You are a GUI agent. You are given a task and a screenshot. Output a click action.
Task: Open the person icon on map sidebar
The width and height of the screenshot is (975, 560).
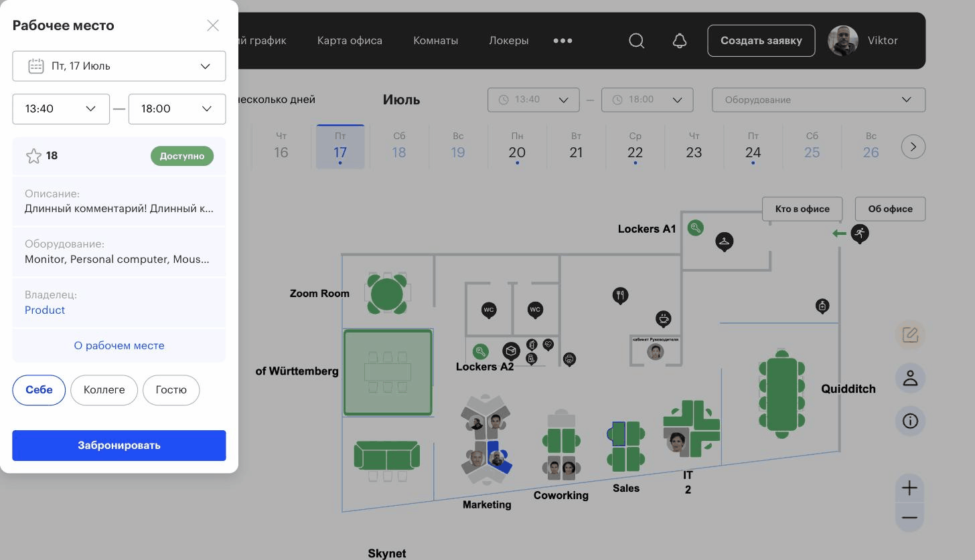(x=910, y=378)
